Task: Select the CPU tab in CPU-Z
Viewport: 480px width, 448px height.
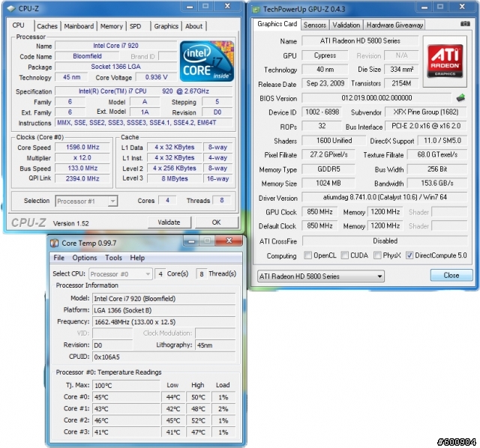Action: pos(18,25)
